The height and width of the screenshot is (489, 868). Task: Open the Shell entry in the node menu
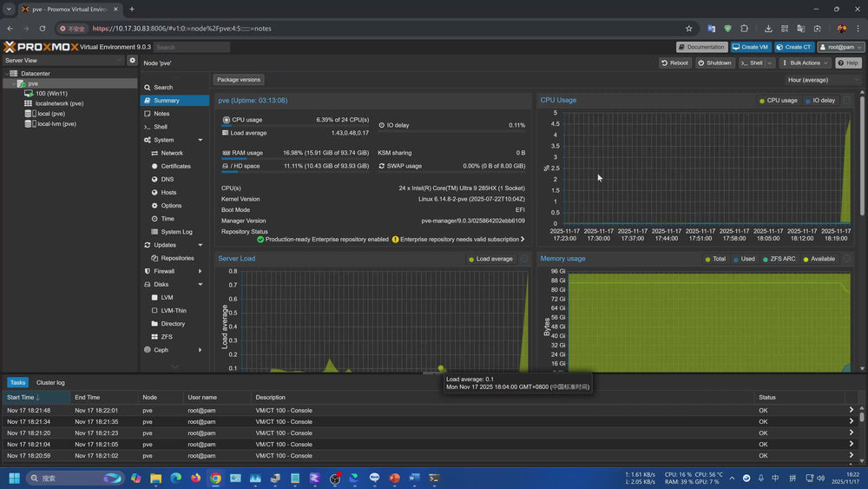coord(161,127)
